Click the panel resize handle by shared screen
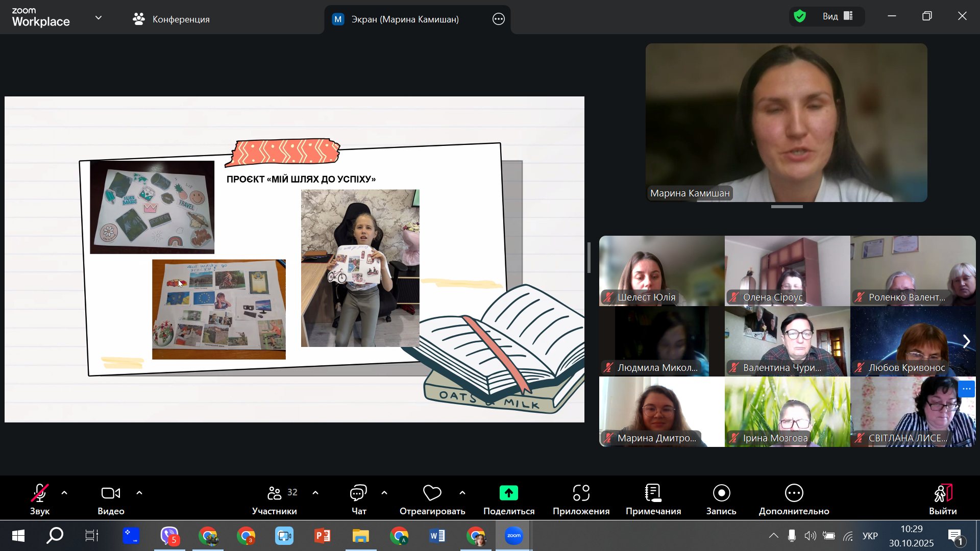The image size is (980, 551). click(589, 258)
